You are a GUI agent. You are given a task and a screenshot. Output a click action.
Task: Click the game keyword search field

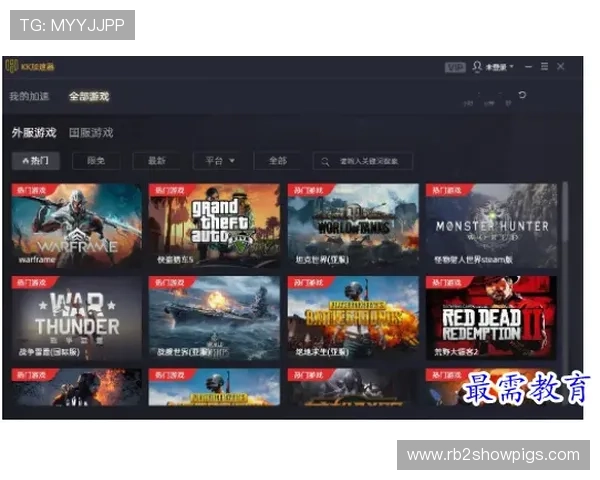coord(363,161)
